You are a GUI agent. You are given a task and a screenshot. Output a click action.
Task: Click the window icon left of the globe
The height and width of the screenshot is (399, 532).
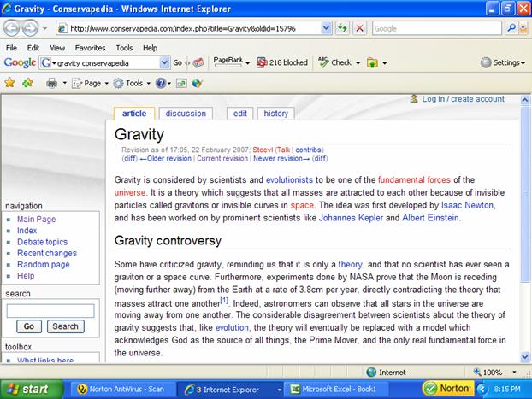[181, 83]
